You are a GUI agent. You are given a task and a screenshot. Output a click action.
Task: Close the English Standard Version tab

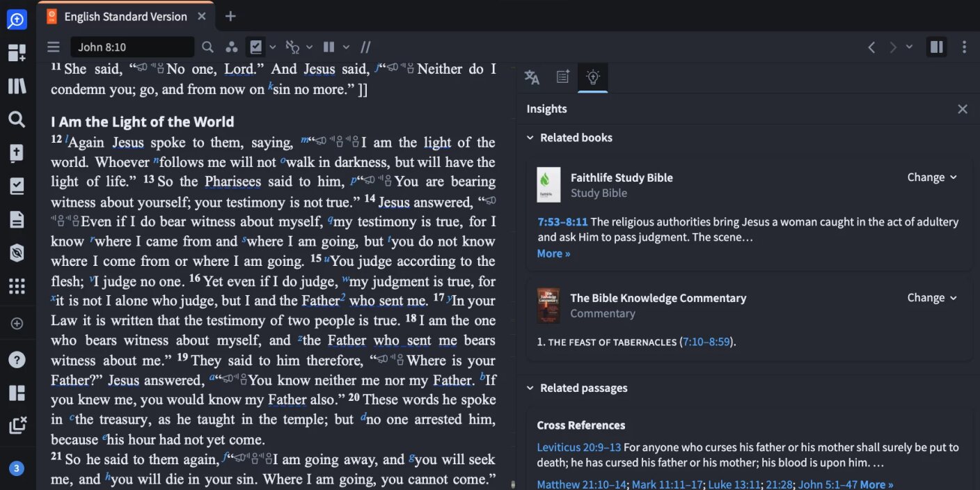tap(202, 17)
